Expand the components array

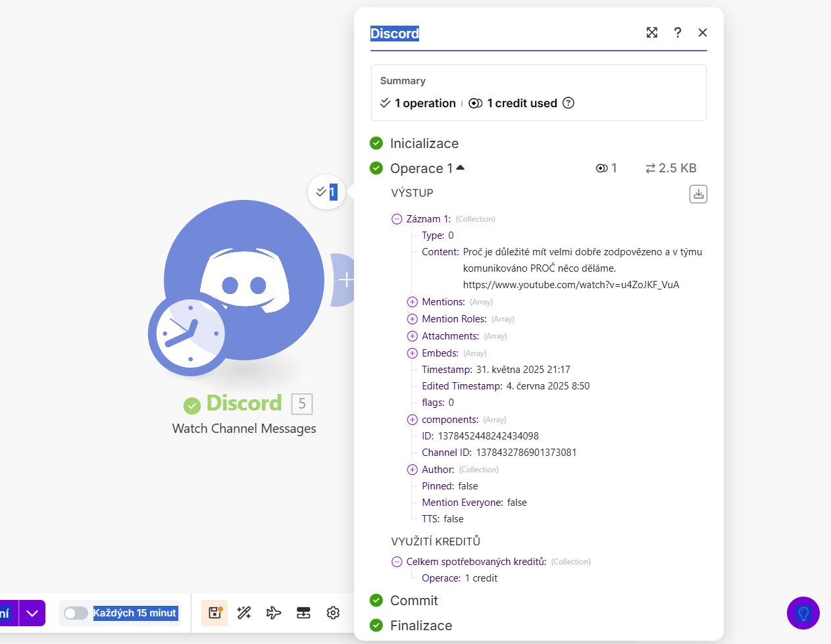pyautogui.click(x=413, y=420)
